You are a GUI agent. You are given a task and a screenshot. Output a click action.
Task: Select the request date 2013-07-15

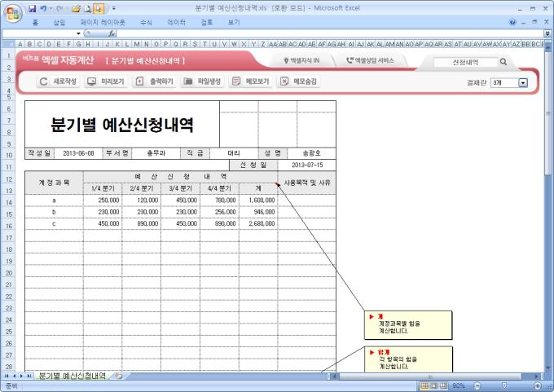pos(307,165)
